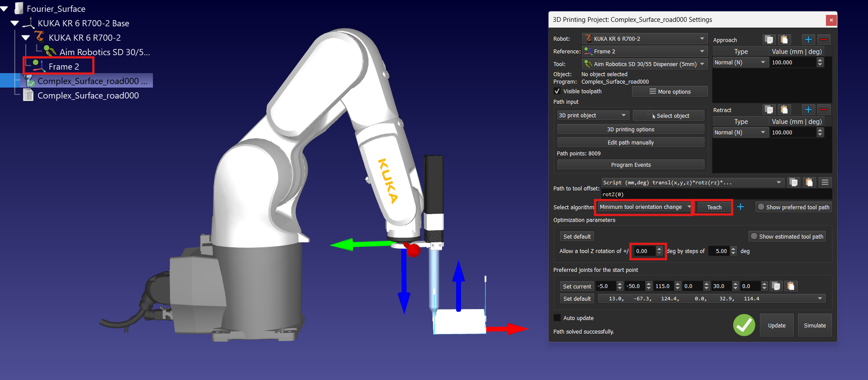Viewport: 868px width, 380px height.
Task: Remove the Retract movement entry
Action: click(x=824, y=109)
